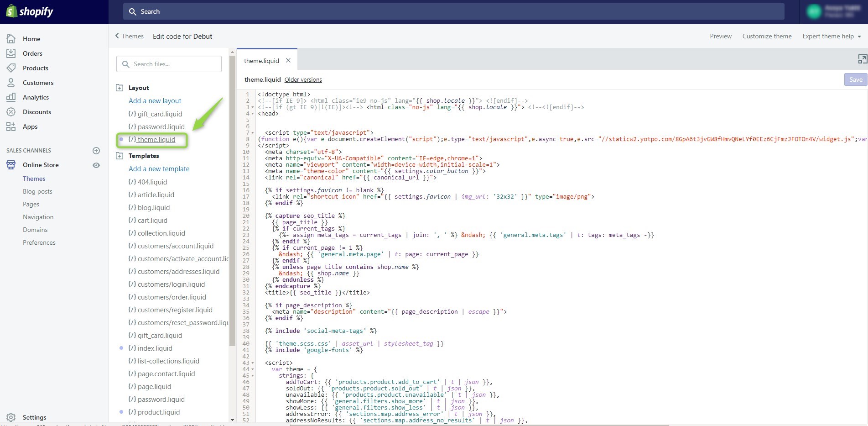Open Expert theme help dropdown

tap(832, 37)
